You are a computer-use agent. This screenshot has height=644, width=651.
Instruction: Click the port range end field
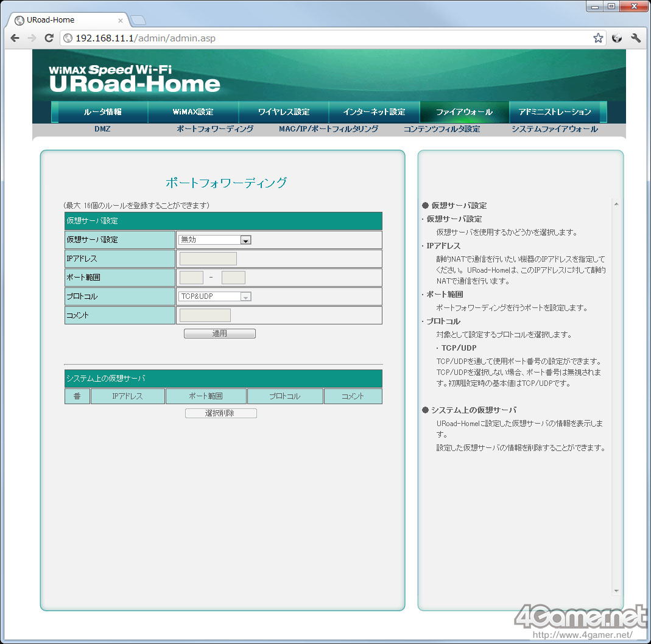(x=233, y=278)
